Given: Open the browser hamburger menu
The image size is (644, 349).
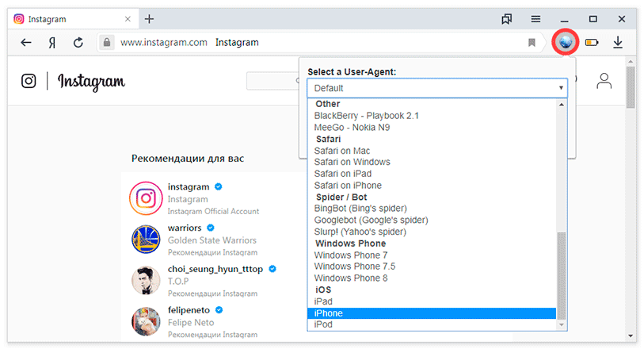Looking at the screenshot, I should click(x=536, y=19).
